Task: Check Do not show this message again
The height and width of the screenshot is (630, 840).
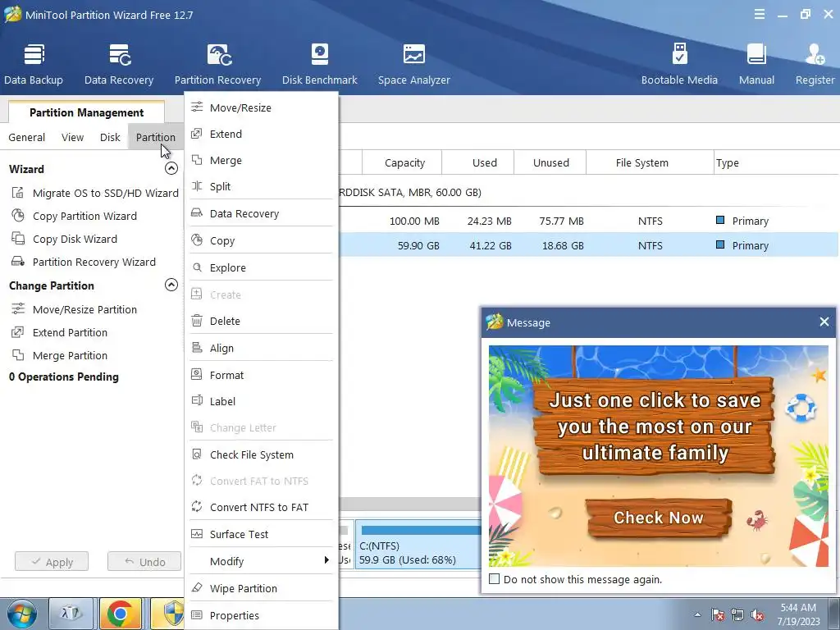Action: [495, 579]
